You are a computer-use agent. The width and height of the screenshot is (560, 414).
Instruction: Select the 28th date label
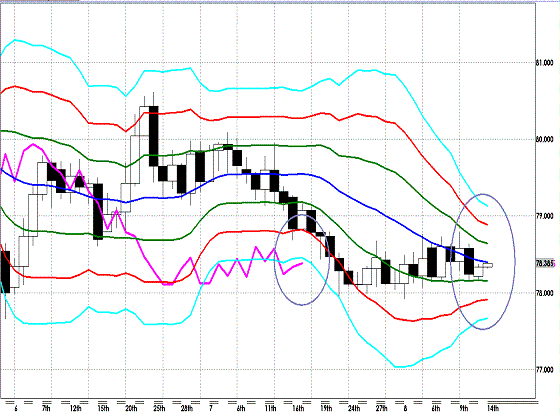tap(187, 408)
